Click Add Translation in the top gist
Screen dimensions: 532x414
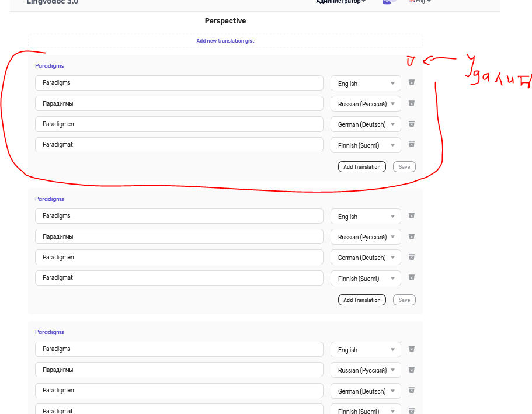pos(362,166)
